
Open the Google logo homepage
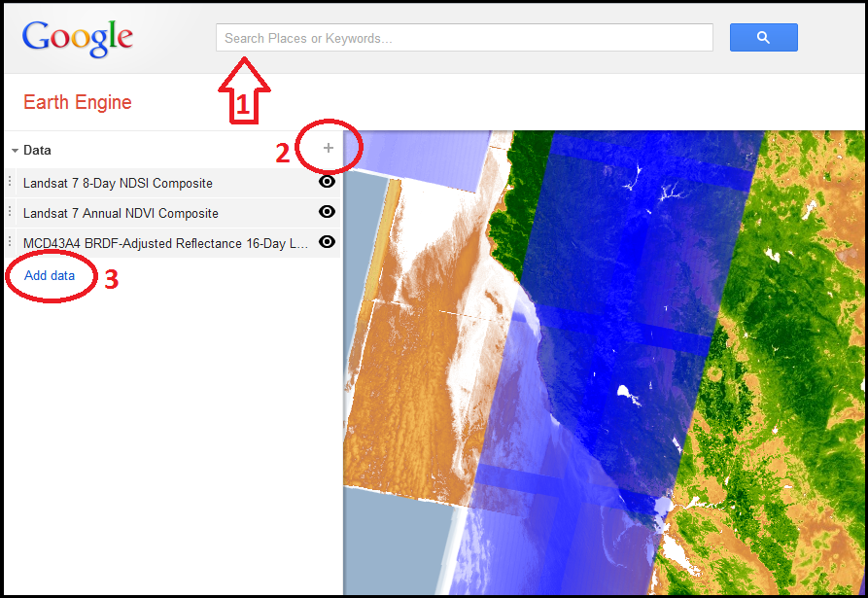click(x=78, y=39)
